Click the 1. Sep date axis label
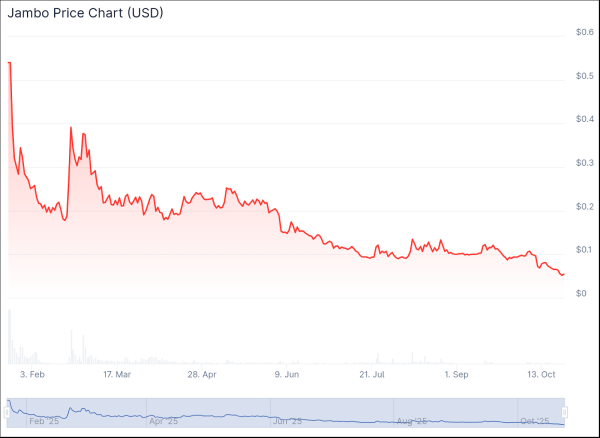Viewport: 600px width, 438px height. point(456,375)
